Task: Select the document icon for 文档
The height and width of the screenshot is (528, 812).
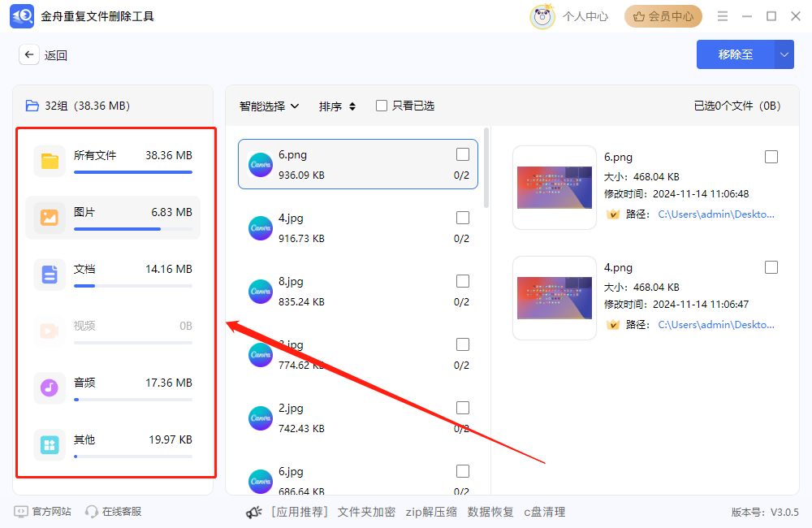Action: (x=50, y=274)
